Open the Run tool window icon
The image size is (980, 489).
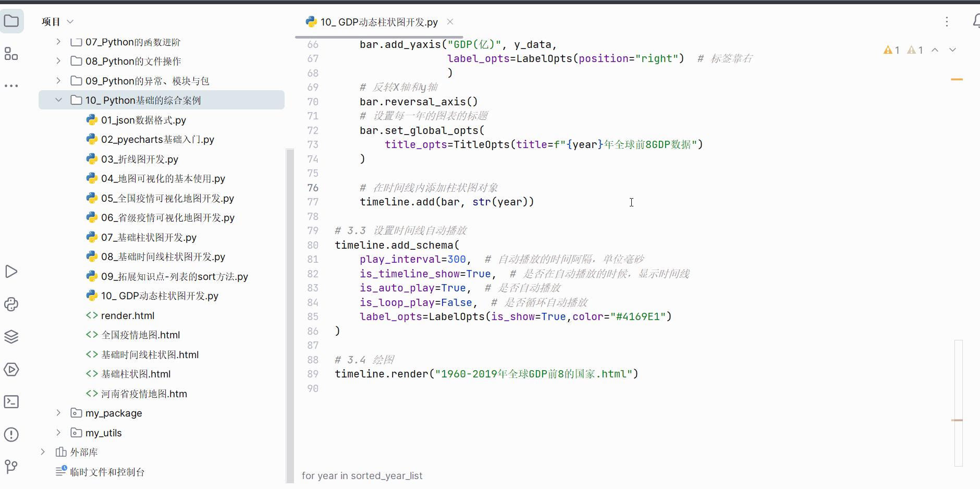[11, 272]
